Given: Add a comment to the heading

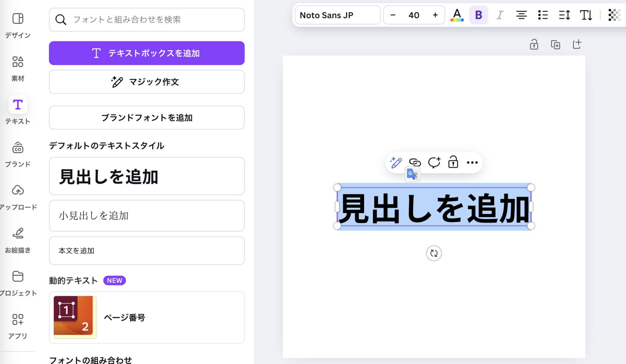Looking at the screenshot, I should 435,163.
